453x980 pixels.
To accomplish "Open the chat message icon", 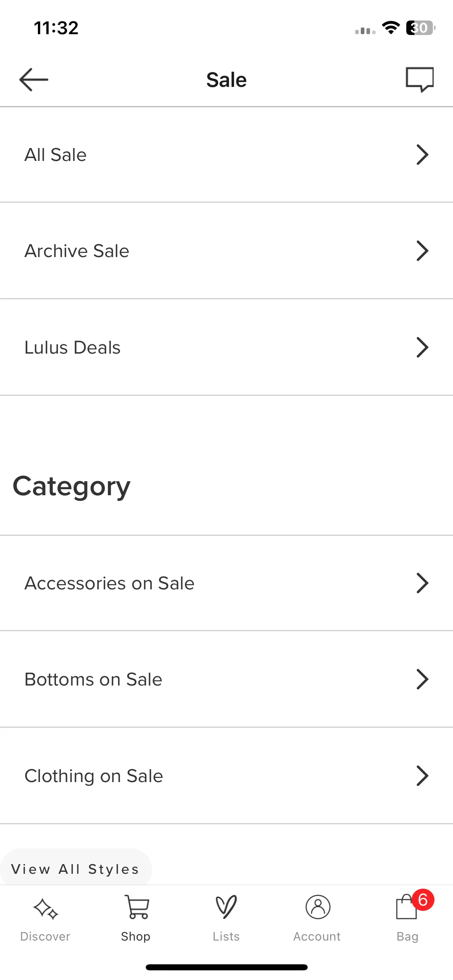I will [420, 80].
